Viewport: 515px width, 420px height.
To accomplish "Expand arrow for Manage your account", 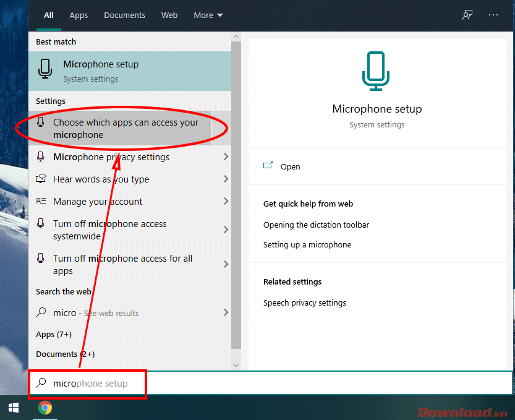I will [x=226, y=201].
